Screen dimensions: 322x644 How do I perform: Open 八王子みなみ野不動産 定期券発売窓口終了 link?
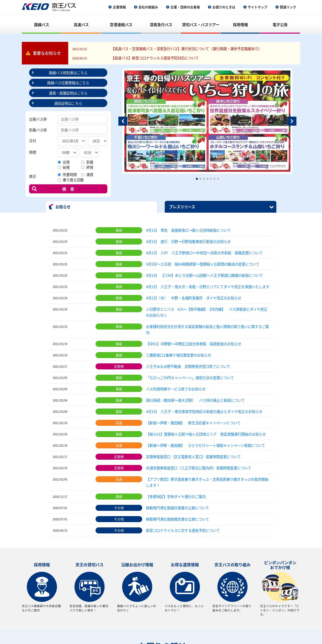point(188,366)
